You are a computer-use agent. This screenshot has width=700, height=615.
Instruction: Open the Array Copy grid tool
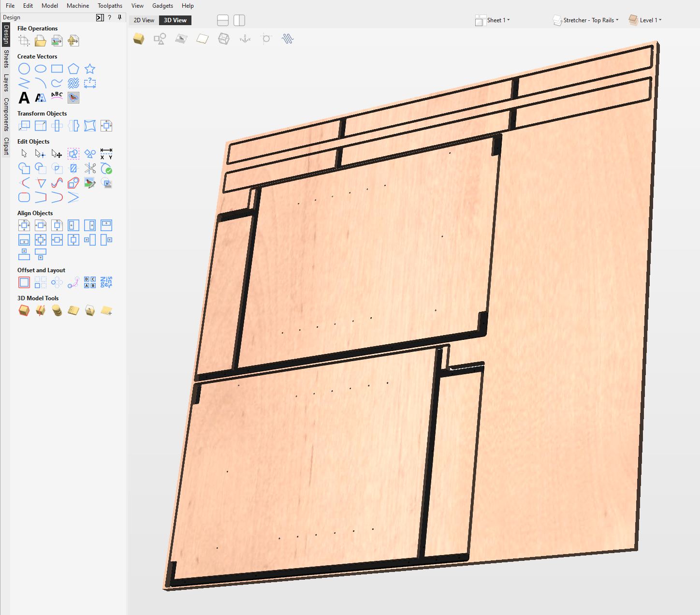(41, 282)
